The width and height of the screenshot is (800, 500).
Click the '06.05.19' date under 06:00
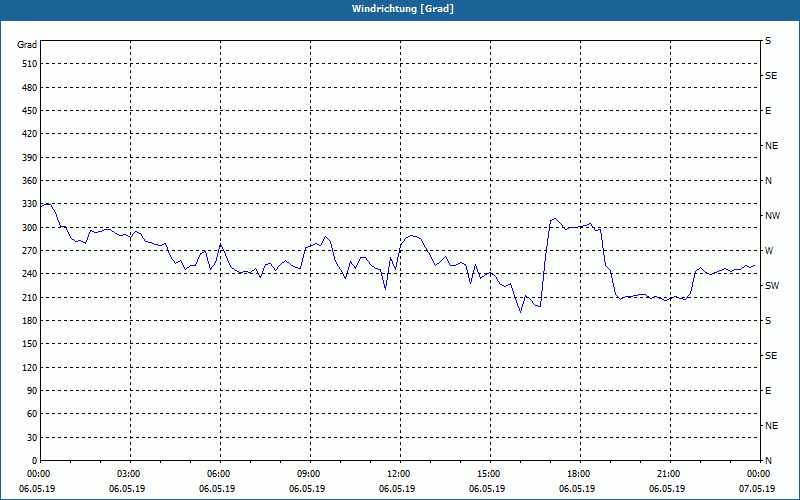[217, 489]
